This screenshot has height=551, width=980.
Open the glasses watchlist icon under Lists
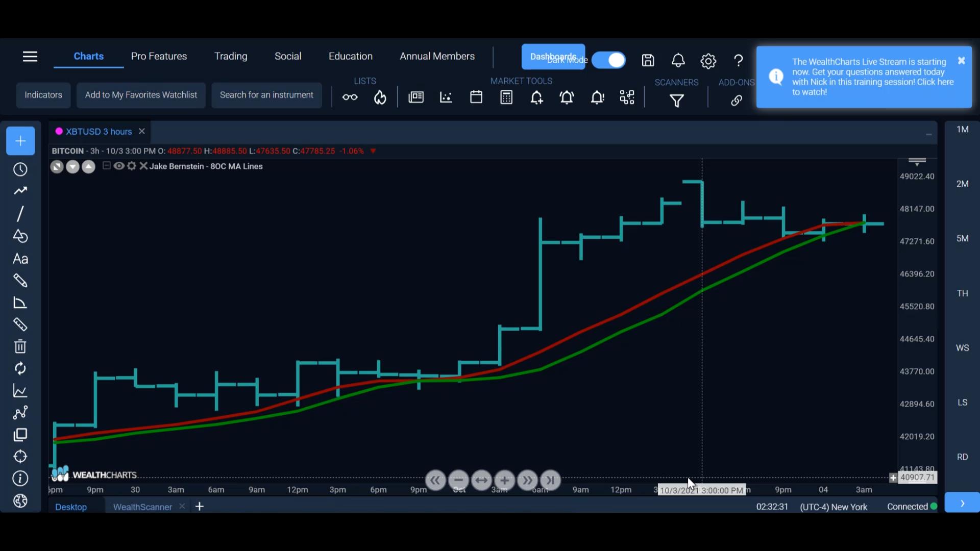click(350, 97)
